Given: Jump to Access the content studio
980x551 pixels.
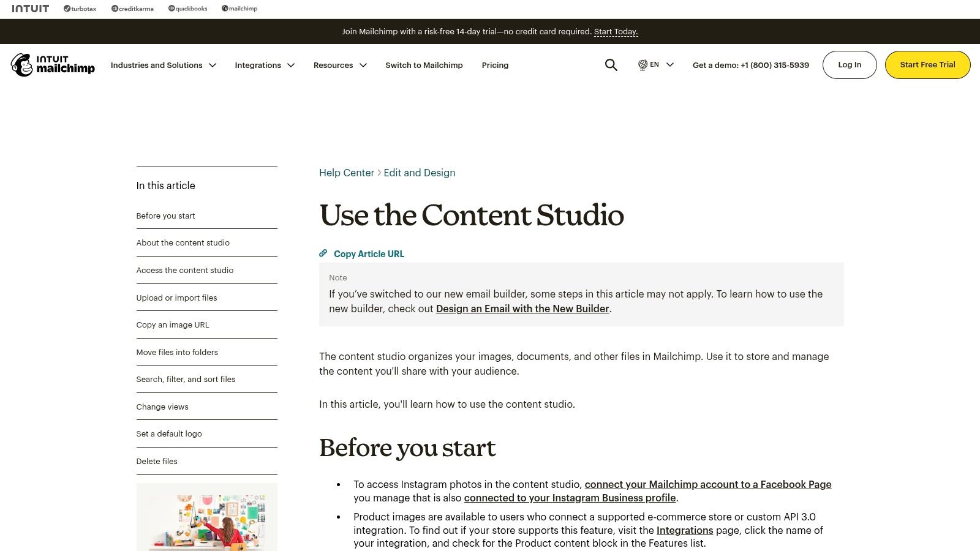Looking at the screenshot, I should (x=184, y=270).
